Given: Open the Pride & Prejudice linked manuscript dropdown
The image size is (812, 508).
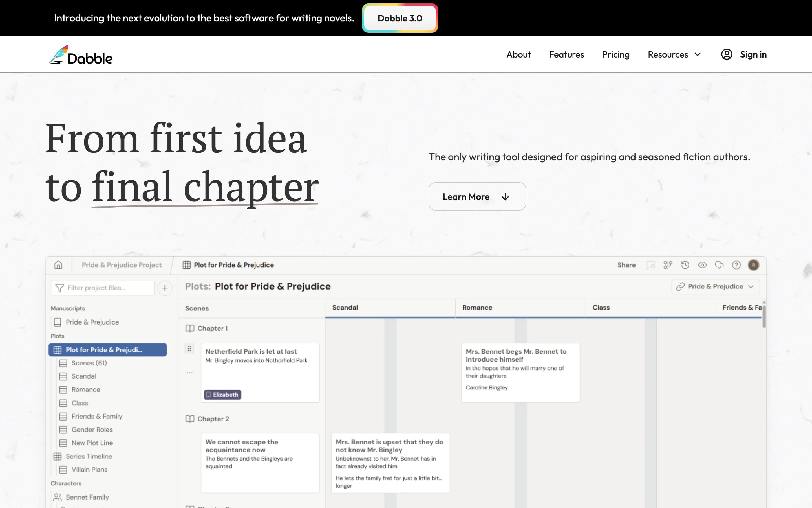Looking at the screenshot, I should pyautogui.click(x=715, y=286).
